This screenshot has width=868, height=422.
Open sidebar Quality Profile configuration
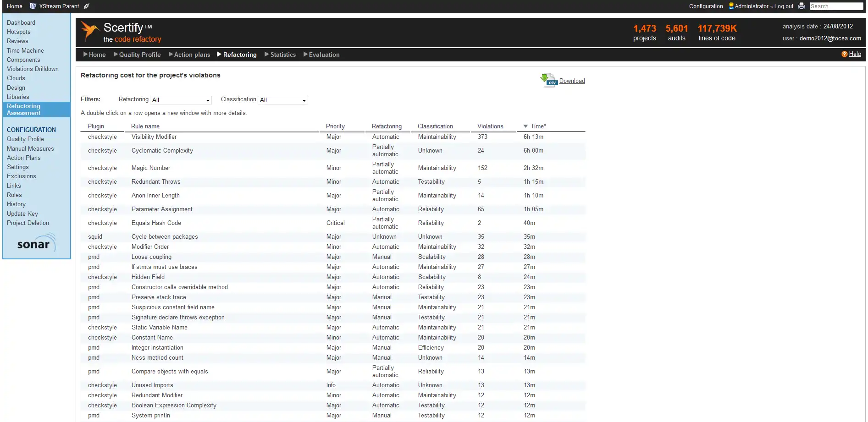(25, 139)
